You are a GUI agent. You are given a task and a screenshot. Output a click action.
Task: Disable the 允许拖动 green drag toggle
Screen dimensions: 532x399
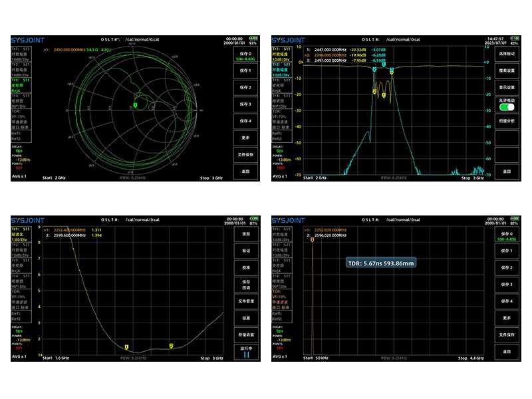pos(507,107)
